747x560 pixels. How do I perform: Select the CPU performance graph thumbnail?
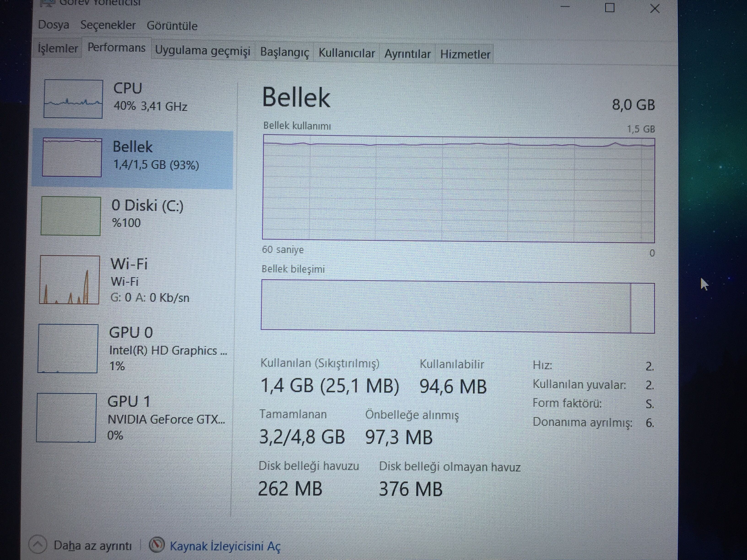click(73, 99)
